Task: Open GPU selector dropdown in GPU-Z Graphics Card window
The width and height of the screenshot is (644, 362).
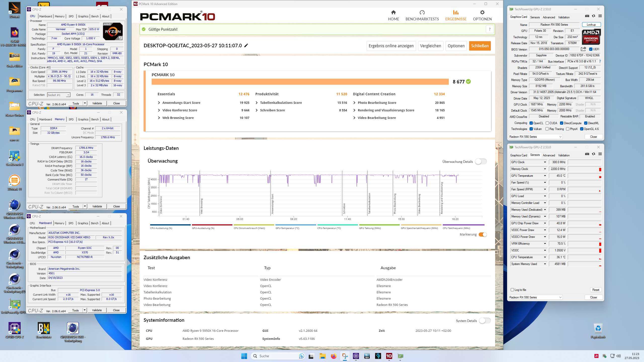Action: [x=535, y=137]
